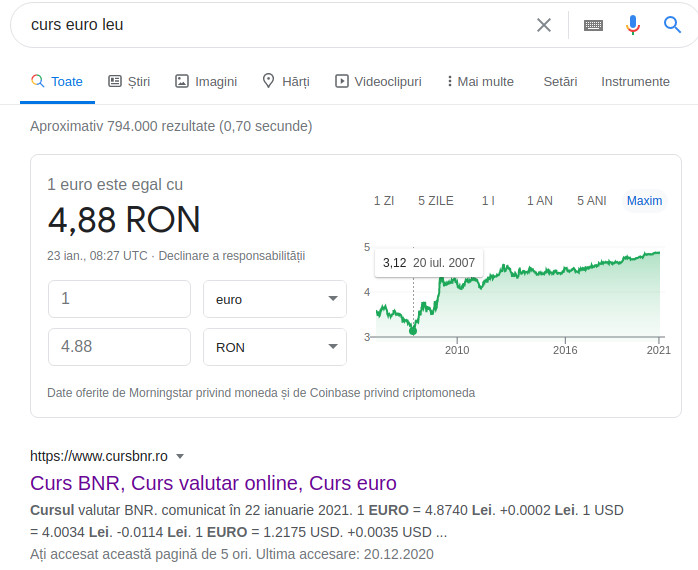Click the 3,12 20 iul. 2007 tooltip
The width and height of the screenshot is (698, 570).
coord(429,263)
